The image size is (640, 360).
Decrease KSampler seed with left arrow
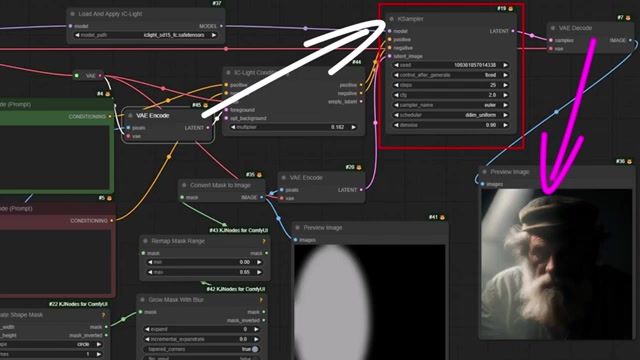tap(396, 65)
